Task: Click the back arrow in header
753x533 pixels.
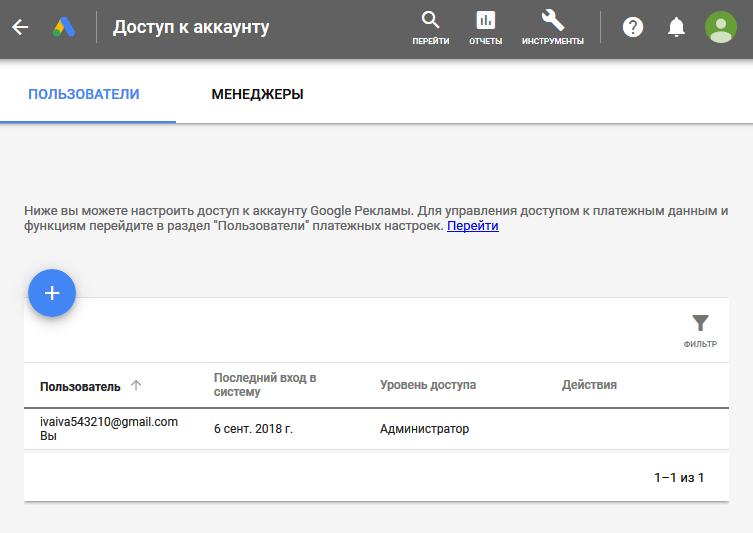Action: click(20, 27)
